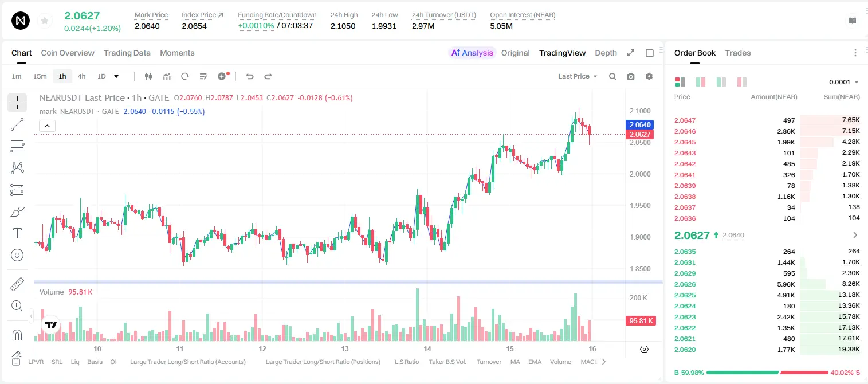Open the 0.0001 price precision dropdown
This screenshot has width=868, height=384.
click(x=844, y=82)
